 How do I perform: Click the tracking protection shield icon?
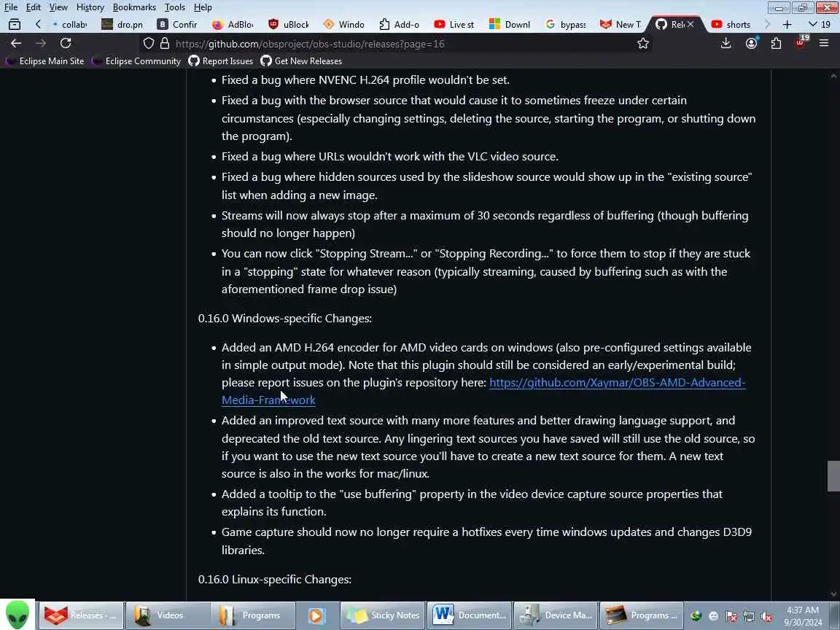click(149, 44)
